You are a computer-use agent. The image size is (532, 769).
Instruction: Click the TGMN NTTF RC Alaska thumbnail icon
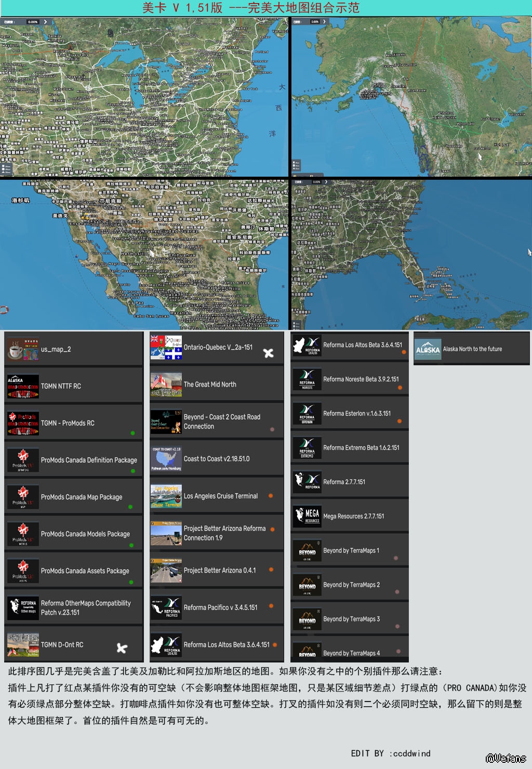[x=23, y=387]
